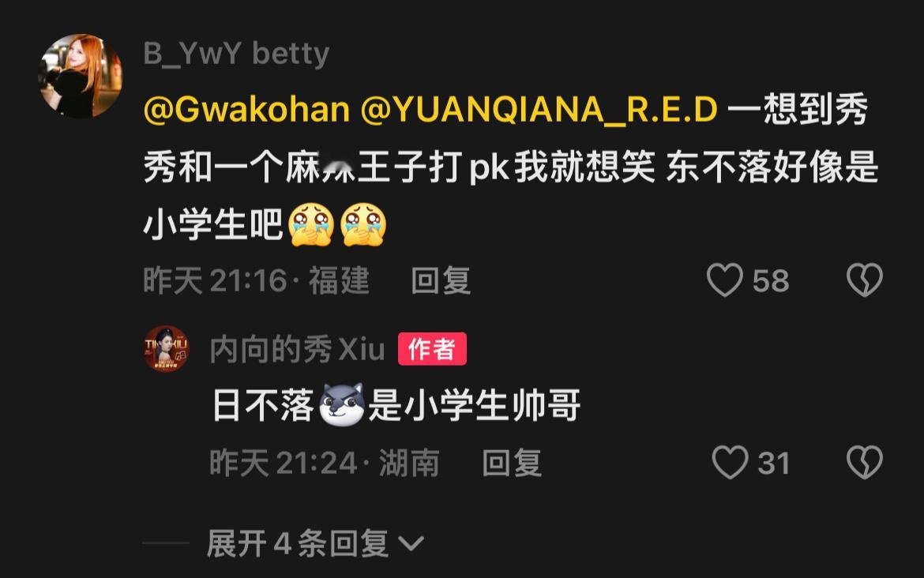The image size is (924, 578).
Task: Like the 内向的秀 Xiu reply heart
Action: [x=731, y=462]
